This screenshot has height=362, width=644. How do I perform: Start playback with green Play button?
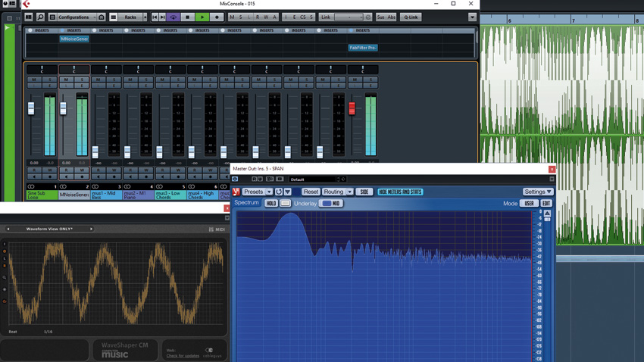[202, 17]
